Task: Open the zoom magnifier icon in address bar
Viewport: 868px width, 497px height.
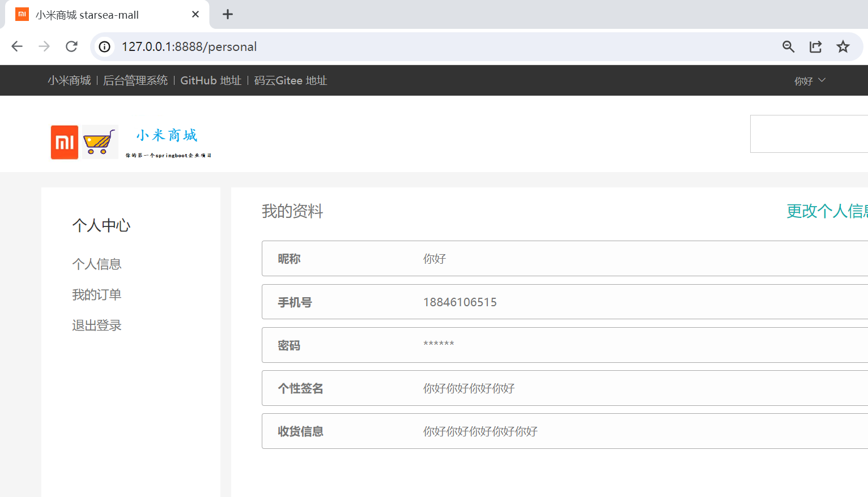Action: [x=788, y=46]
